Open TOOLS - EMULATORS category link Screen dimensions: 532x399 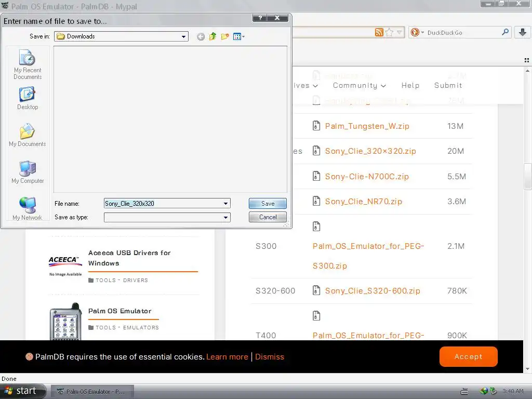coord(127,327)
